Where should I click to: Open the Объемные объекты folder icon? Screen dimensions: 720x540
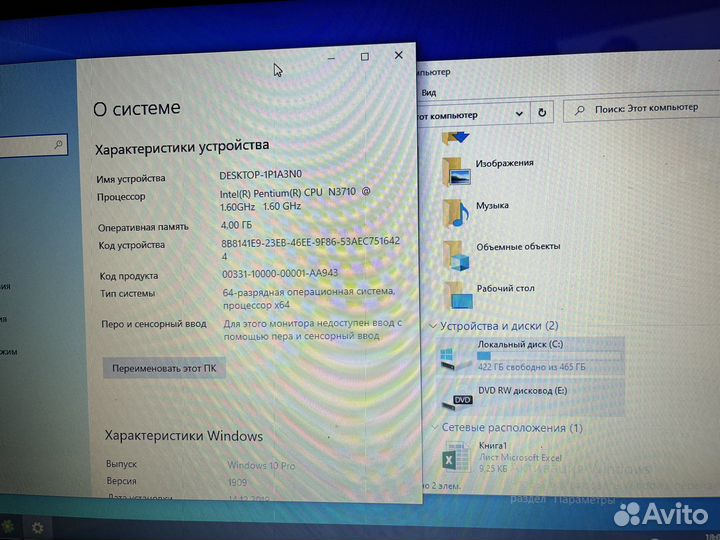(457, 256)
